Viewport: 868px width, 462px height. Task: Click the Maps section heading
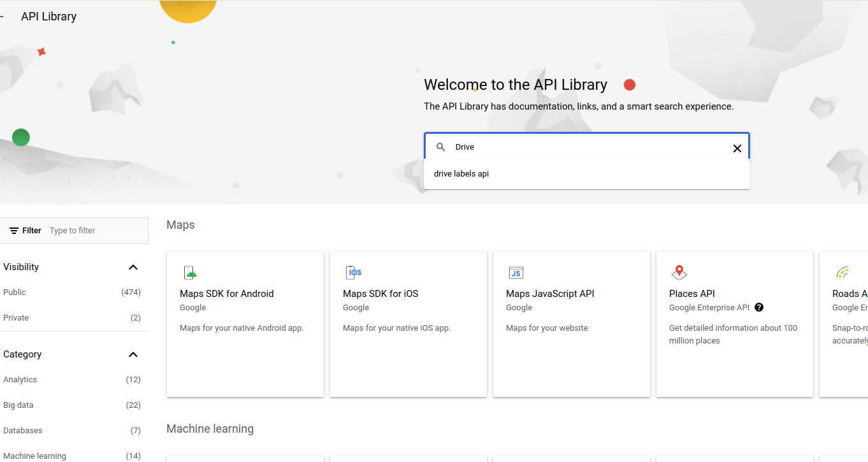click(180, 225)
